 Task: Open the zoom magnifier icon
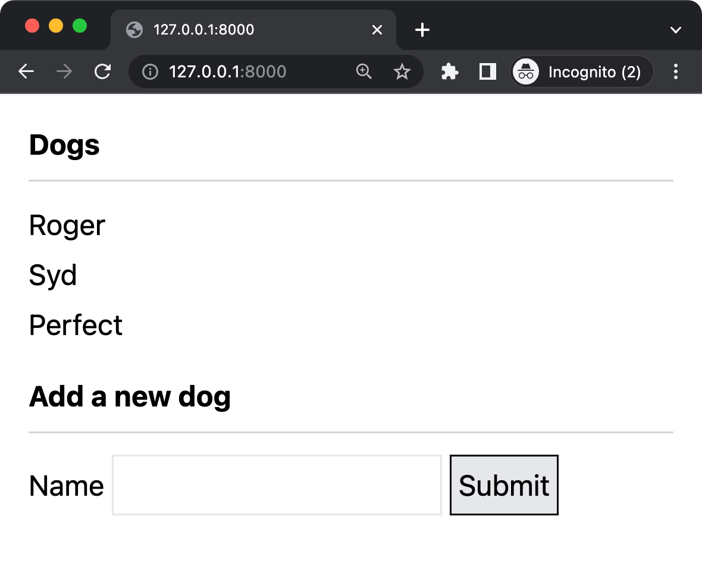point(363,72)
